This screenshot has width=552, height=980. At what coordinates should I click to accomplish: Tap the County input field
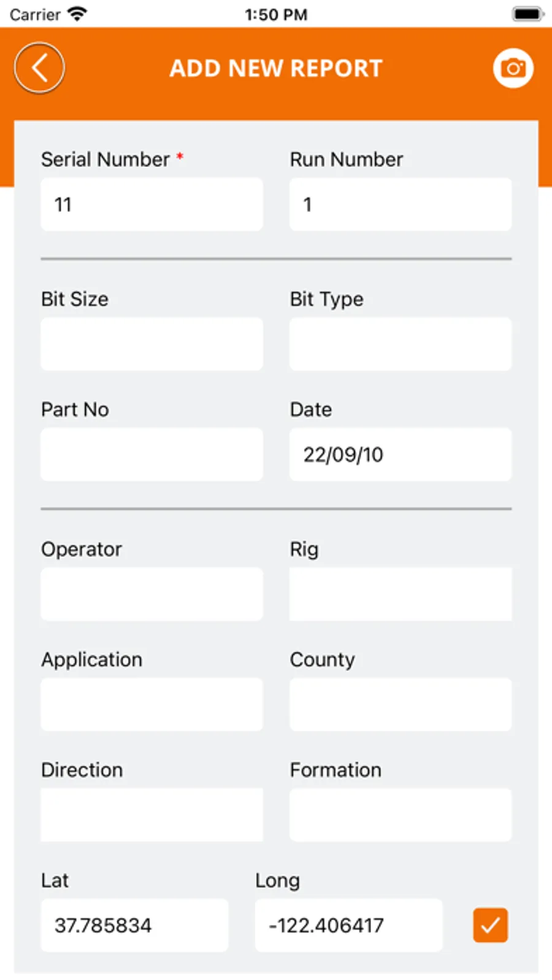point(400,704)
